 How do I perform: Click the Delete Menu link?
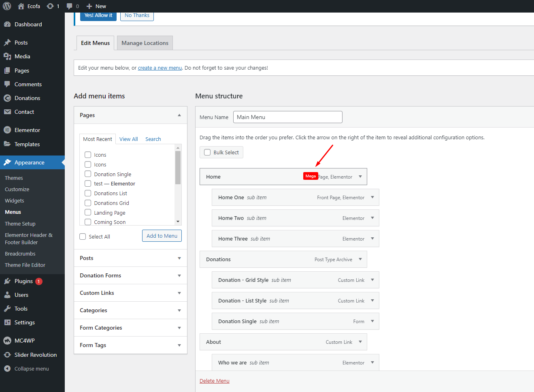coord(214,381)
